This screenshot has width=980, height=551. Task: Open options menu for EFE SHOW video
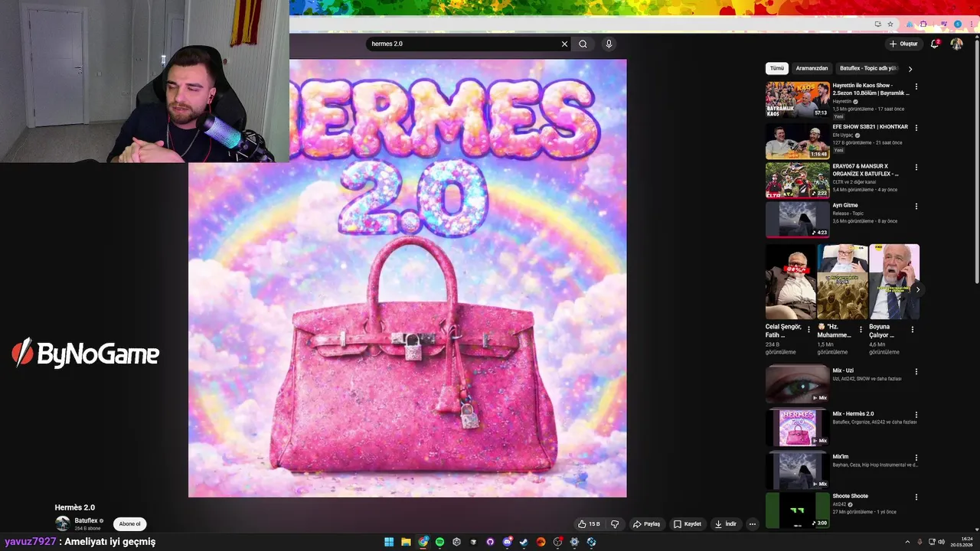(916, 128)
